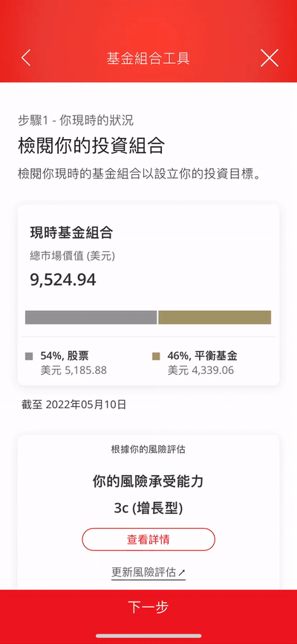297x644 pixels.
Task: Select the 46%, 平衡基金 label
Action: point(202,356)
